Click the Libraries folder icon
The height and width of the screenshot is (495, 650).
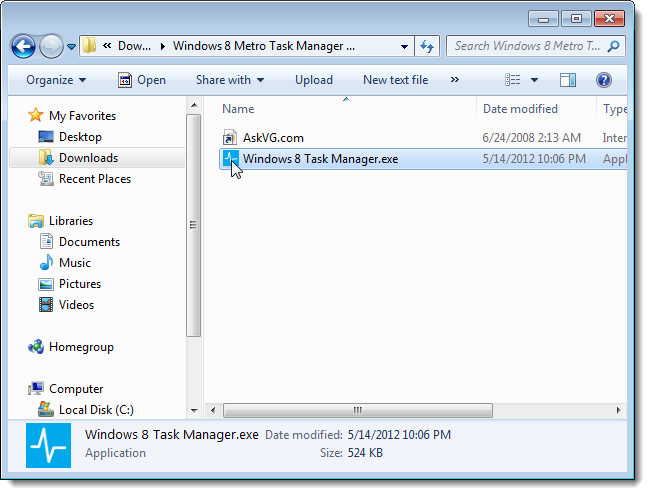(x=36, y=221)
